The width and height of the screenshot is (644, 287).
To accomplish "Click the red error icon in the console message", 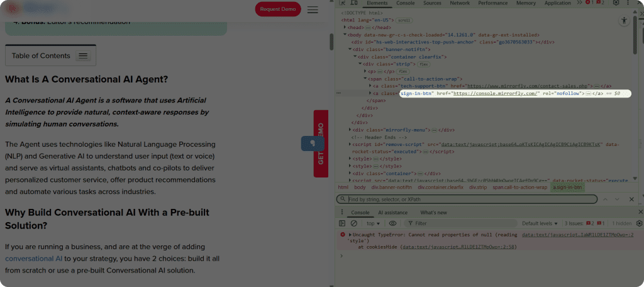I will [343, 235].
